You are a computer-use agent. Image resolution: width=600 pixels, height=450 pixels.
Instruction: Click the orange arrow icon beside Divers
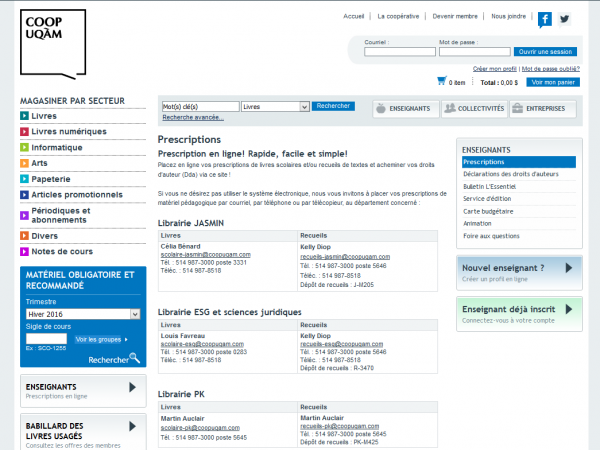24,235
